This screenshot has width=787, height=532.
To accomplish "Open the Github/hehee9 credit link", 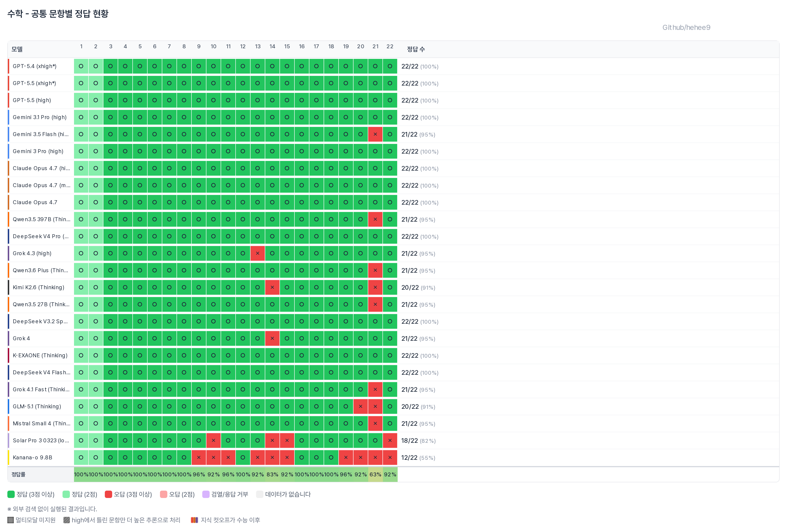I will coord(686,27).
